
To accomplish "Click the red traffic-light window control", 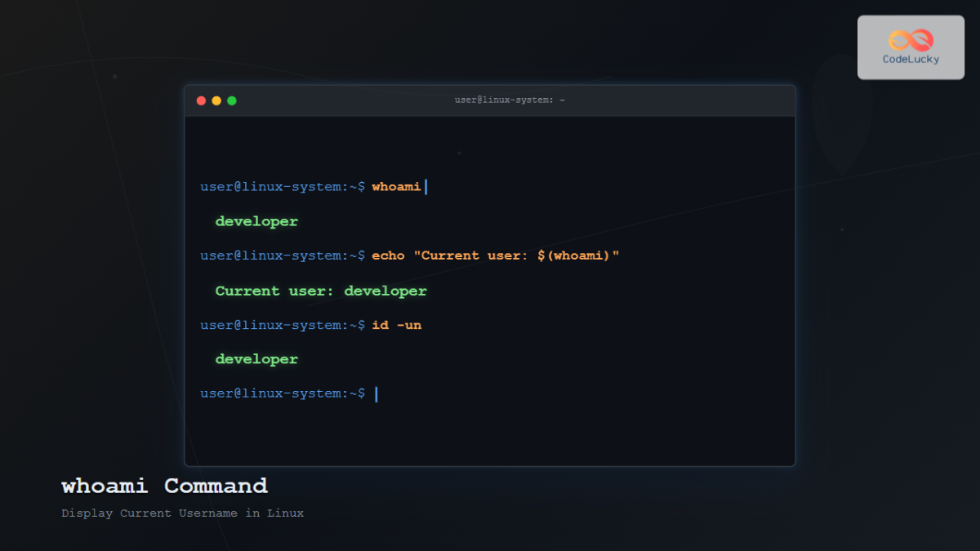I will click(x=201, y=100).
